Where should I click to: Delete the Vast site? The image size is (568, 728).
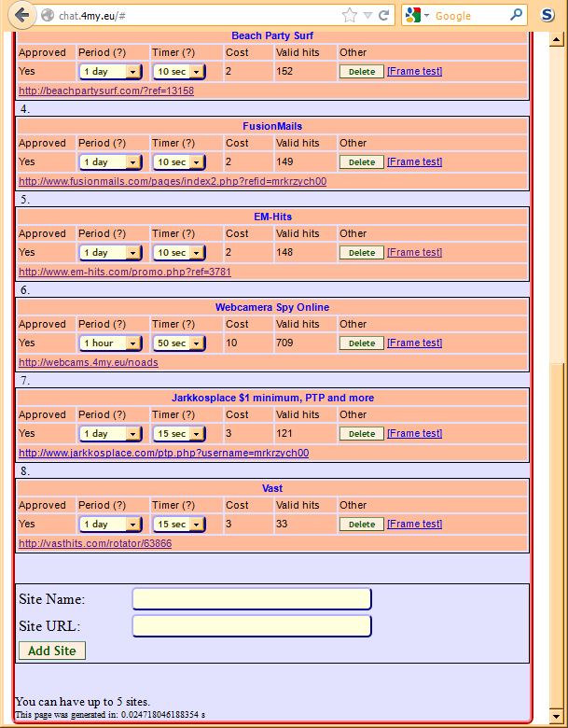362,525
